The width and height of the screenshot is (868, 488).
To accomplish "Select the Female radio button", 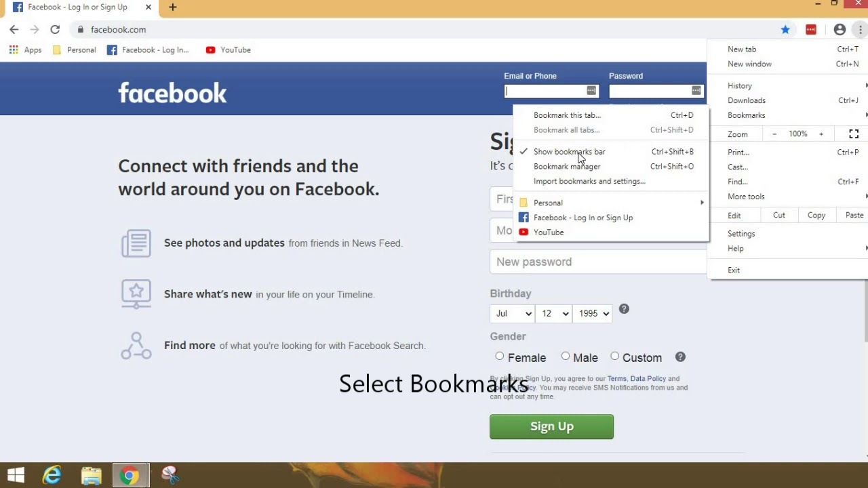I will point(500,356).
